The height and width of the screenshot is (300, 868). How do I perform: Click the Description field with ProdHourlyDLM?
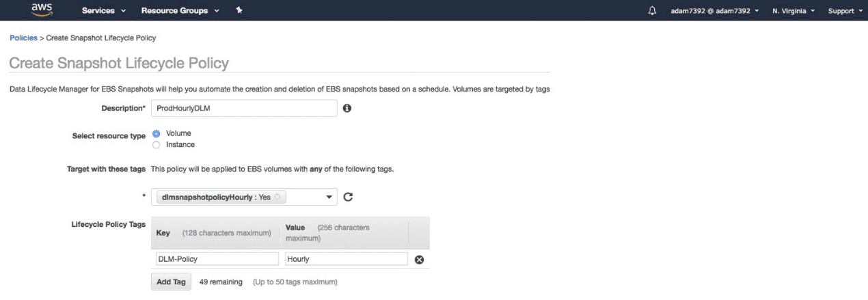tap(244, 108)
